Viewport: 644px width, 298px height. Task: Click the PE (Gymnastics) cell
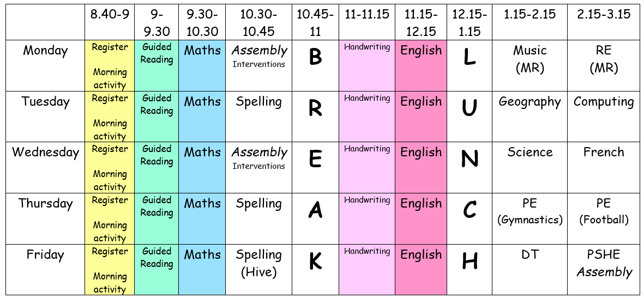coord(529,211)
